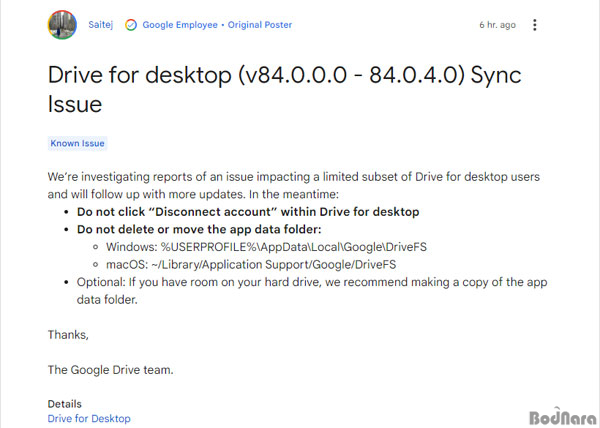Click 'The Google Drive team.' signature
Image resolution: width=600 pixels, height=428 pixels.
tap(111, 370)
